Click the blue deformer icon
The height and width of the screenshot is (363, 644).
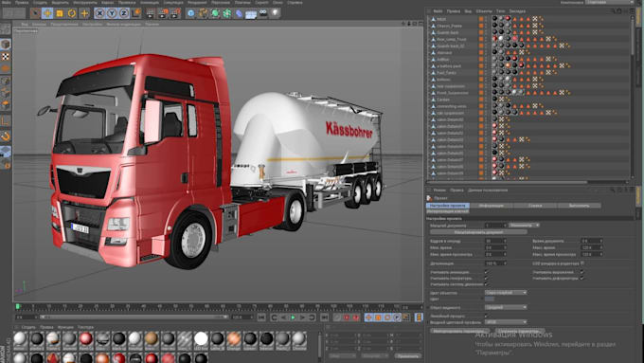tap(239, 13)
